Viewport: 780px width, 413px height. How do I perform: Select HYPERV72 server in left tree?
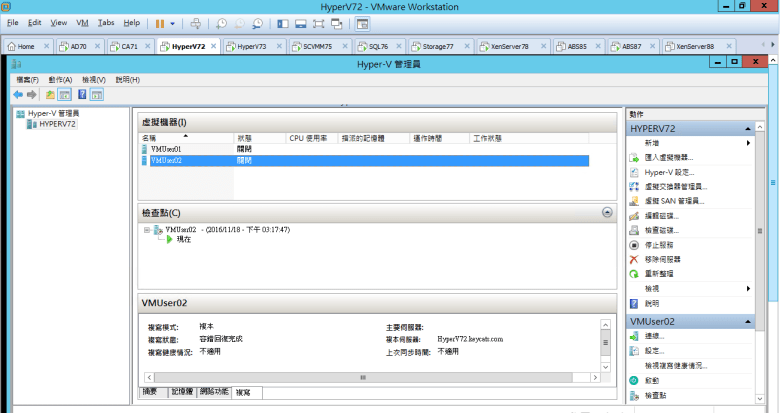tap(57, 124)
